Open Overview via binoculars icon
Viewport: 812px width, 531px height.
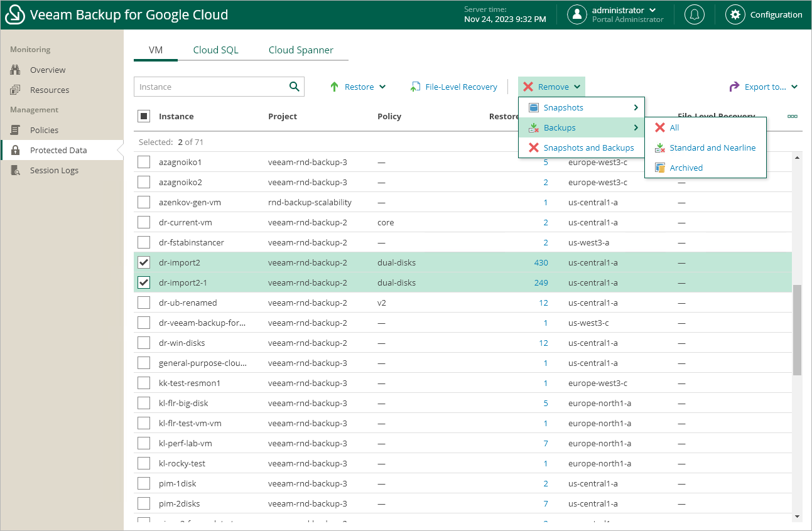(16, 70)
